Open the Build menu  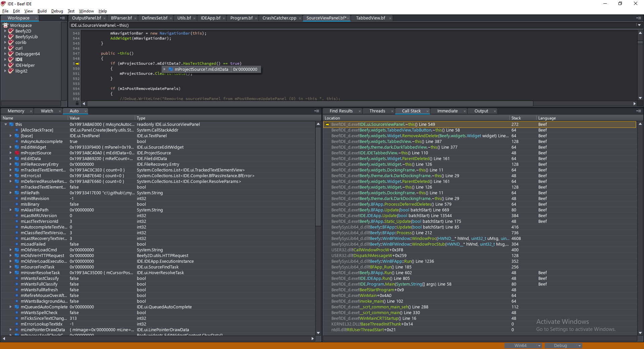(42, 11)
